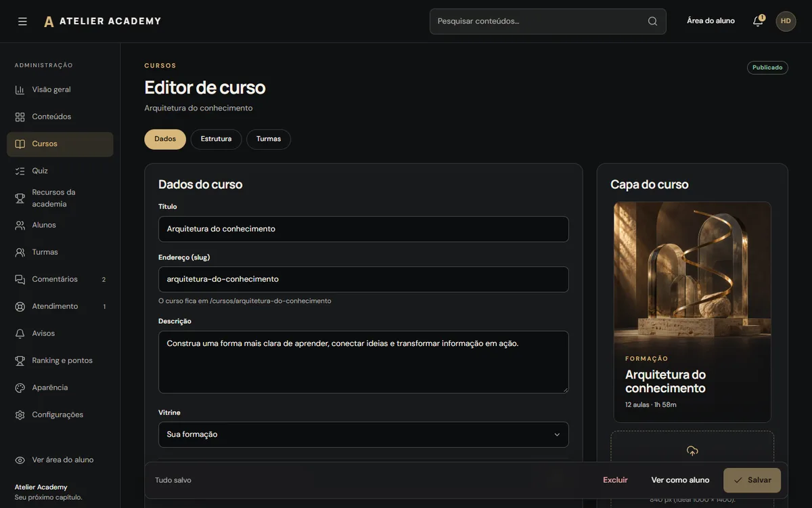Click the "Tudo salvo" status text
Viewport: 812px width, 508px height.
pyautogui.click(x=173, y=480)
